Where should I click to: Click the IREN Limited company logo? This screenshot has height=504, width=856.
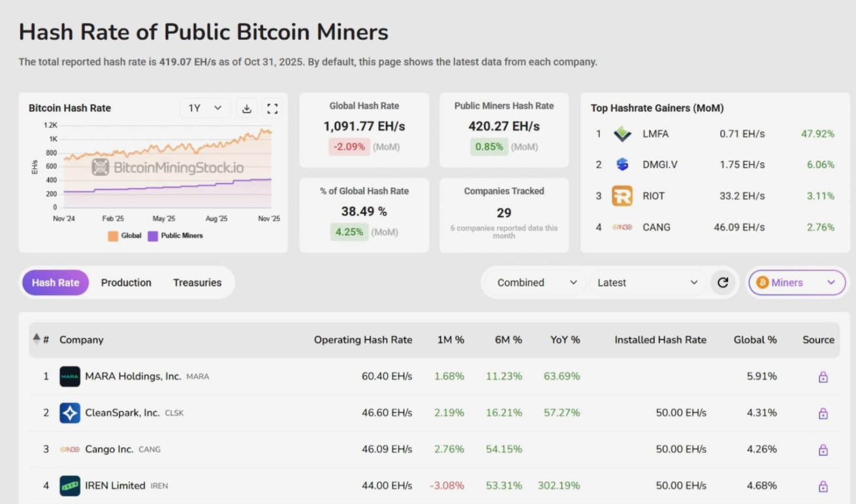tap(70, 486)
